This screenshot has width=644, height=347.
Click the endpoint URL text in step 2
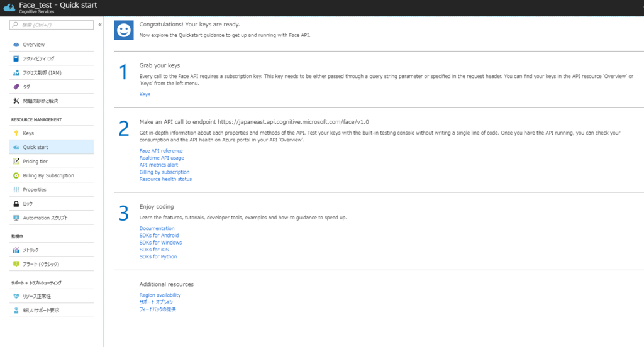[x=293, y=122]
